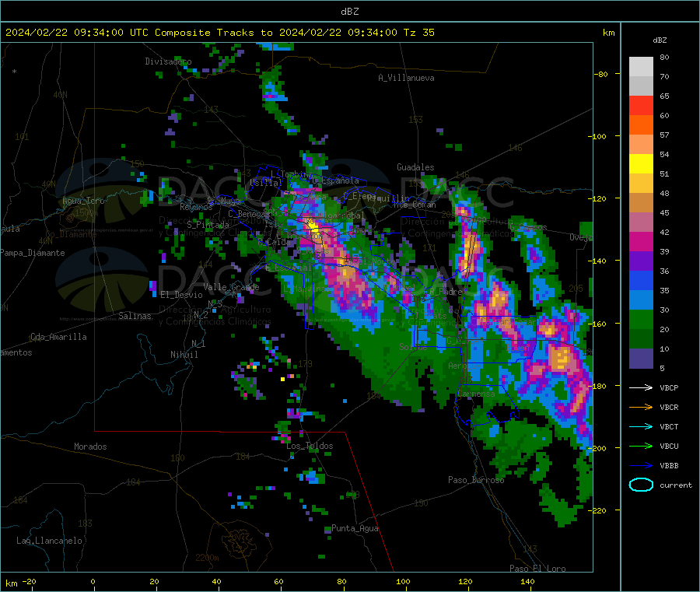Click the 'Los_Toldos' map label
Screen dimensions: 700x592
point(310,446)
